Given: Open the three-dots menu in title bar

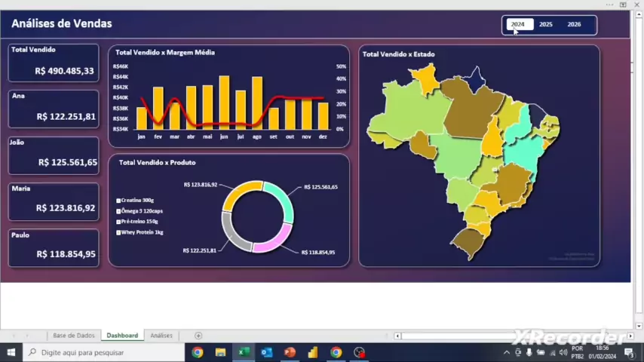Looking at the screenshot, I should [609, 5].
